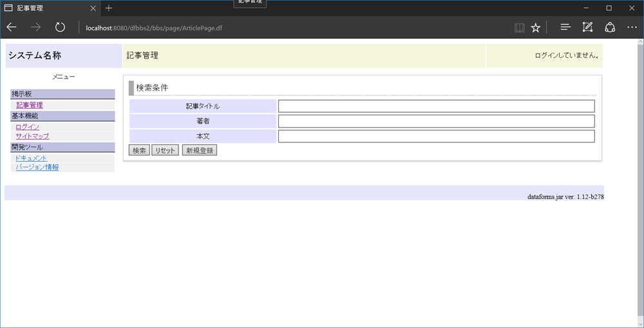
Task: Open the バージョン情報 link
Action: tap(37, 168)
